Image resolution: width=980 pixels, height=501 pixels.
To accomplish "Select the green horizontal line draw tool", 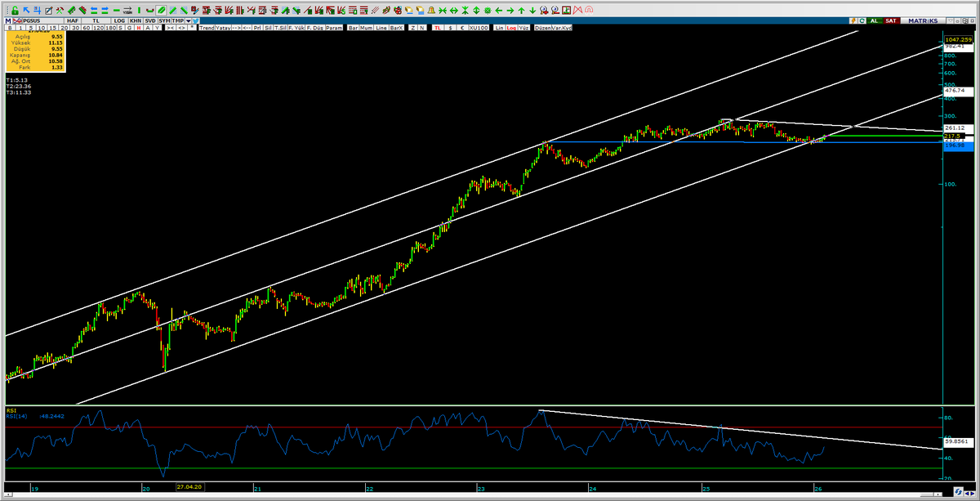I will [117, 11].
